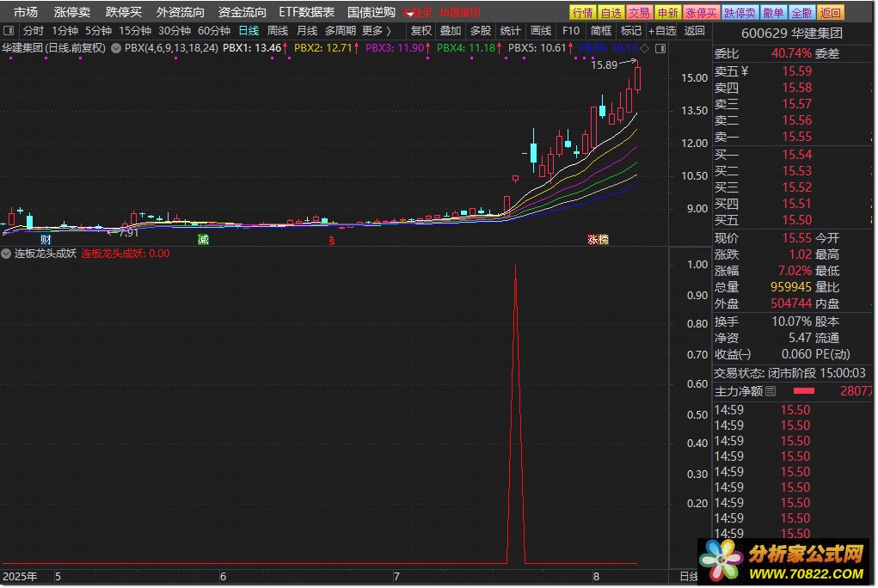878x588 pixels.
Task: Click the ¥ icon beside 卖五
Action: [x=745, y=71]
